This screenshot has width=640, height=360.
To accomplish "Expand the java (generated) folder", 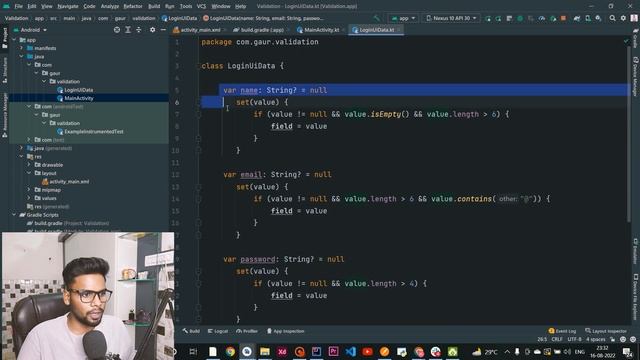I will tap(22, 148).
